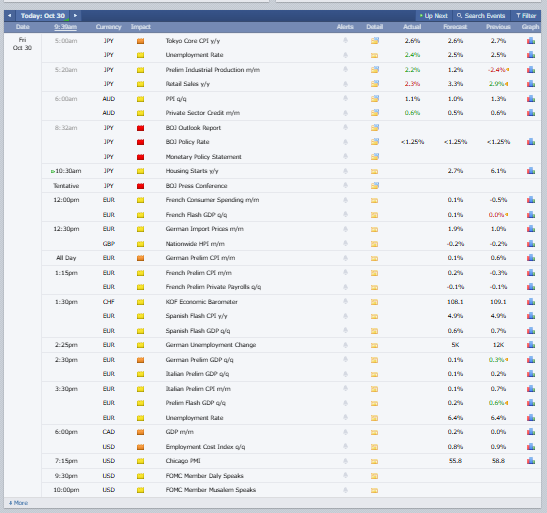Image resolution: width=547 pixels, height=513 pixels.
Task: Expand detail folder for BOJ Press Conference
Action: coord(375,186)
